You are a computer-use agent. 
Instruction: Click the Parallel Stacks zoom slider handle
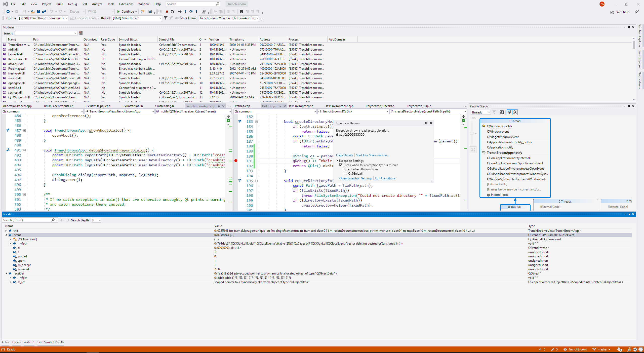coord(472,134)
